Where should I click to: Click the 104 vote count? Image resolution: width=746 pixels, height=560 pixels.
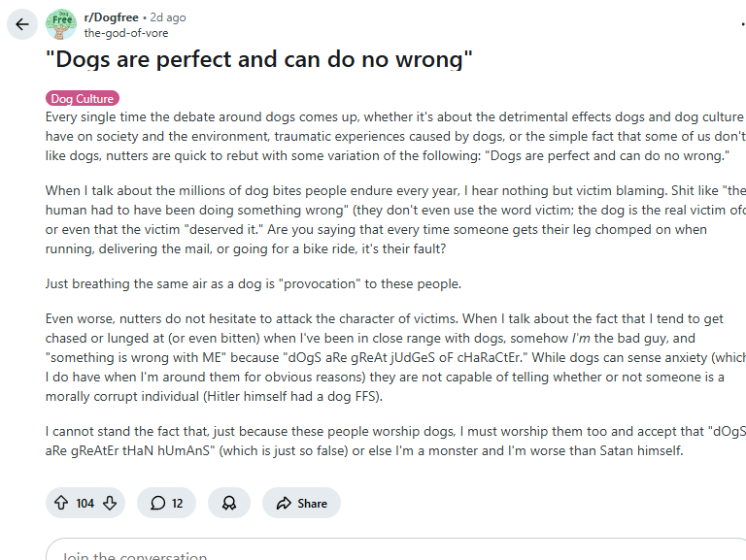pyautogui.click(x=85, y=503)
